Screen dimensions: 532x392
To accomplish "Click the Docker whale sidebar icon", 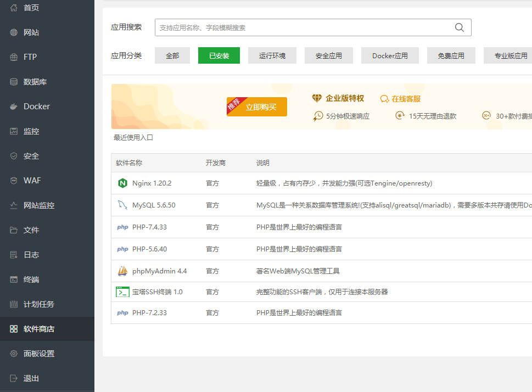I will (x=14, y=107).
